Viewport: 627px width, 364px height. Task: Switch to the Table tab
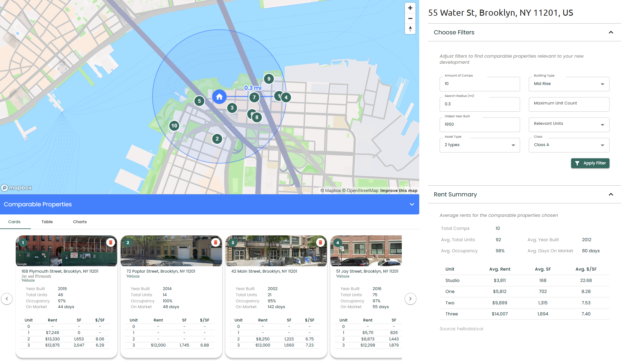pos(47,222)
